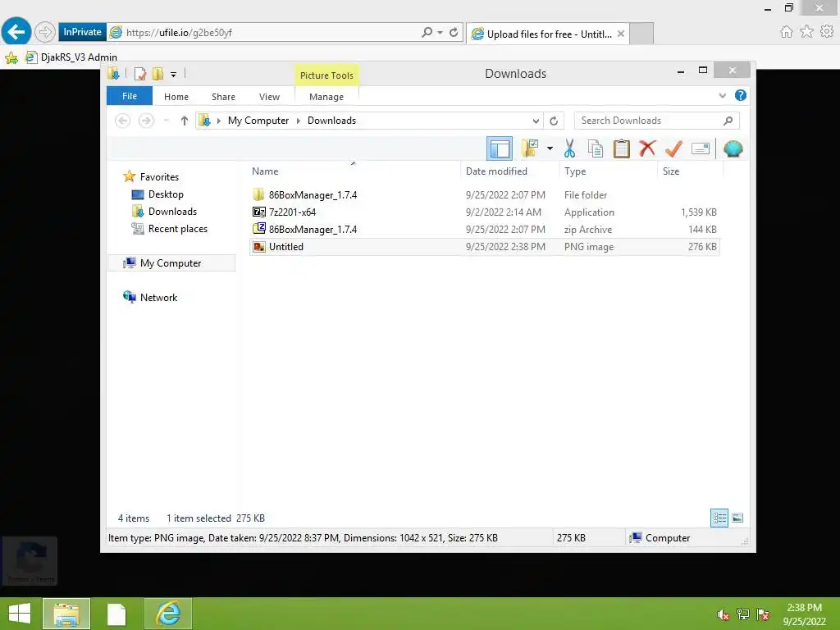Image resolution: width=840 pixels, height=630 pixels.
Task: Open recent locations dropdown arrow
Action: 167,121
